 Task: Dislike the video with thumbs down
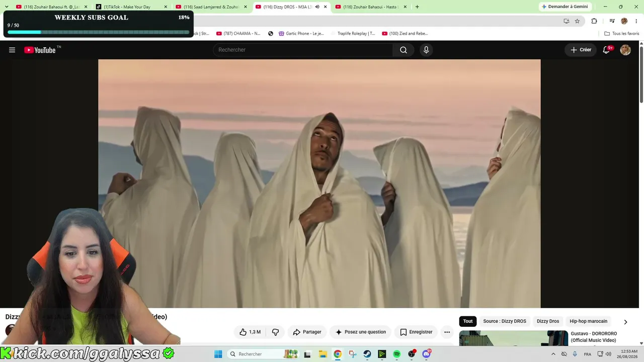click(275, 332)
